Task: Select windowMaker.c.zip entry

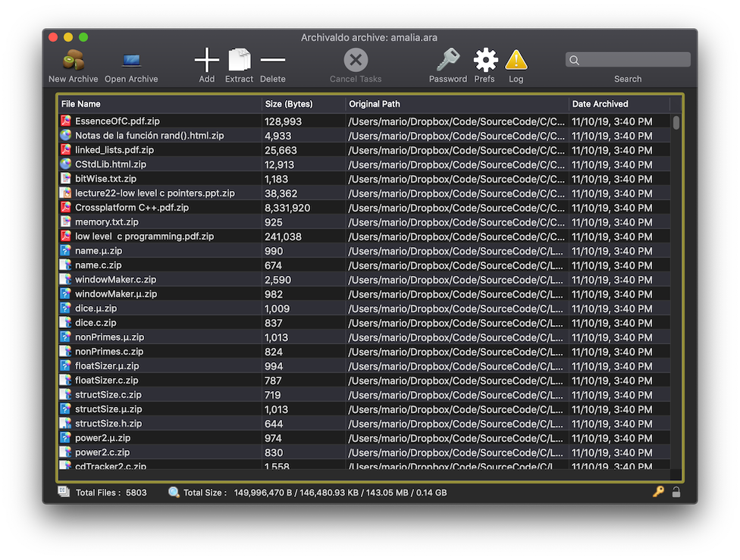Action: tap(115, 280)
